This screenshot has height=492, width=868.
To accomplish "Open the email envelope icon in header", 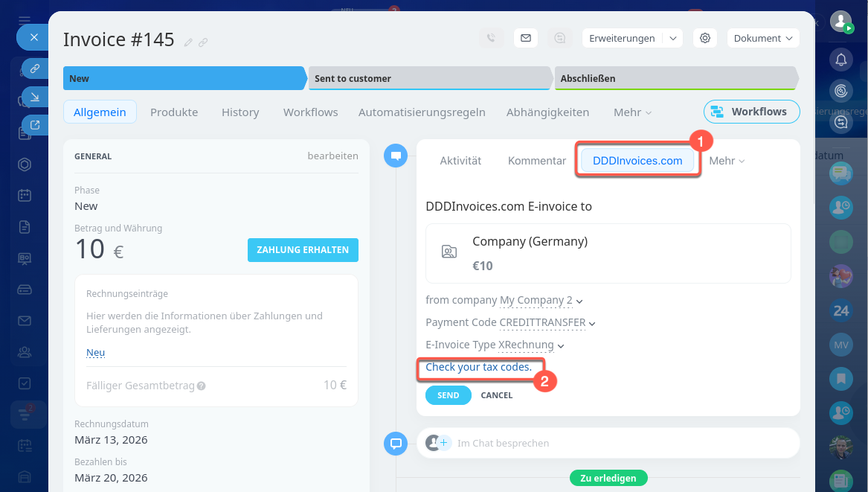I will click(526, 38).
